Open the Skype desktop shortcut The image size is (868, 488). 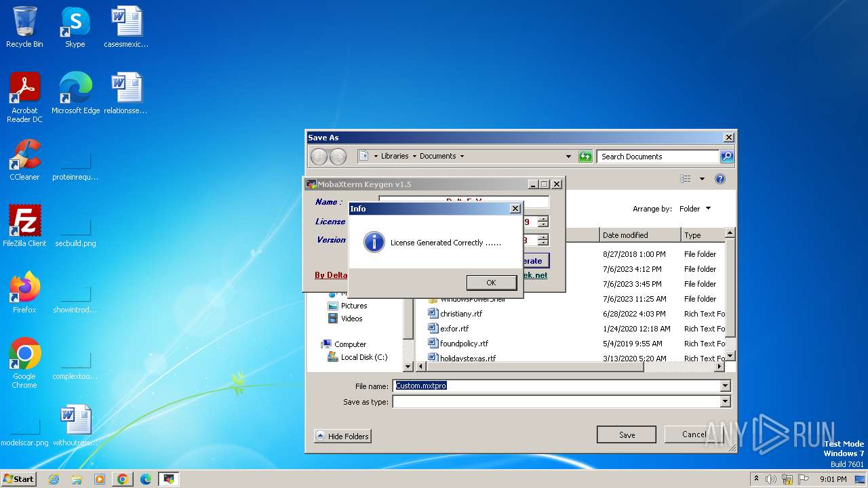tap(75, 27)
